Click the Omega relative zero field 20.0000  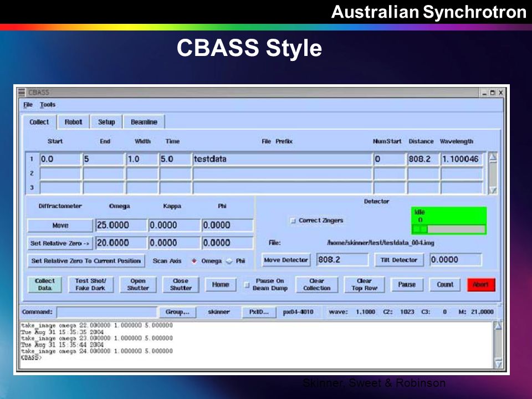pyautogui.click(x=121, y=243)
